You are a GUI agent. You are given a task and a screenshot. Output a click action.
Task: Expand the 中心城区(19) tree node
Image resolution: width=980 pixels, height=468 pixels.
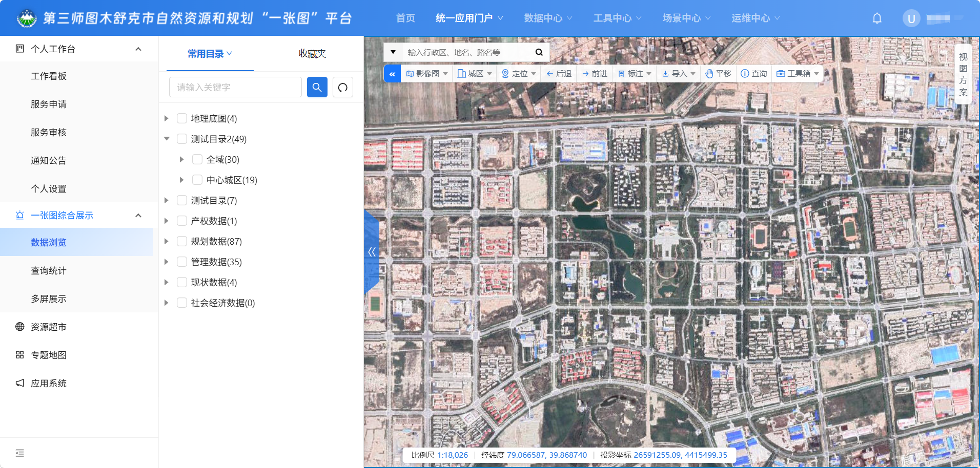(182, 180)
